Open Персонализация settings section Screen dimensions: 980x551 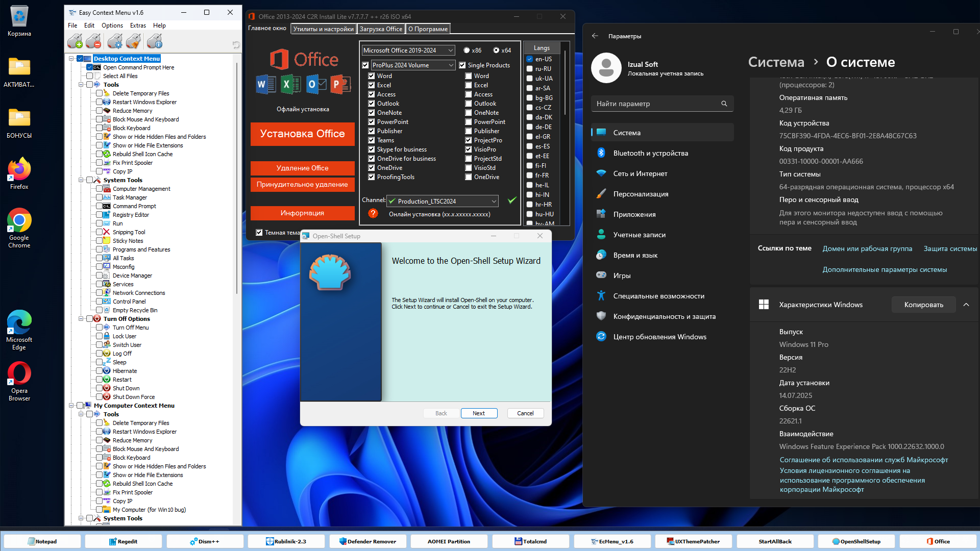tap(662, 194)
